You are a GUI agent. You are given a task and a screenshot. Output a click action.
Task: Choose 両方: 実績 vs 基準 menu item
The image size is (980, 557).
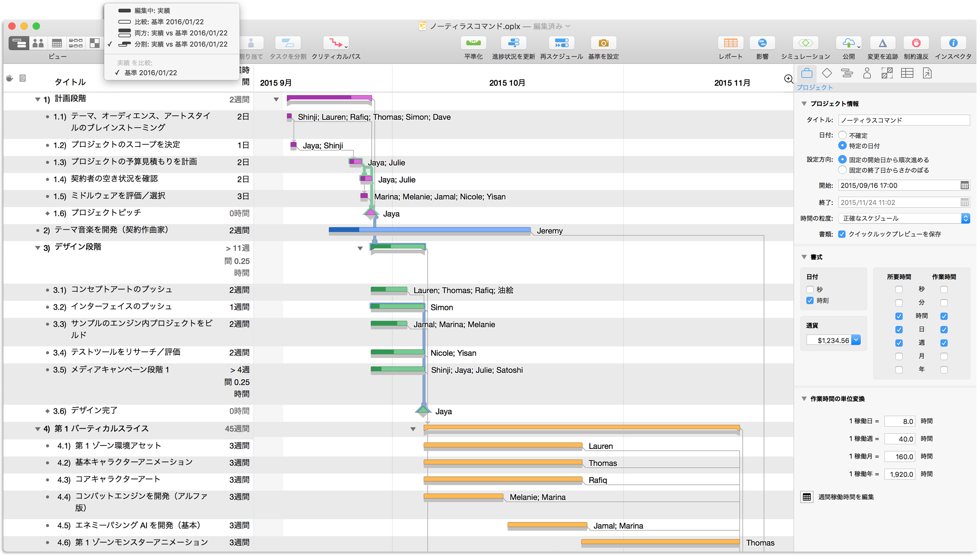click(172, 33)
